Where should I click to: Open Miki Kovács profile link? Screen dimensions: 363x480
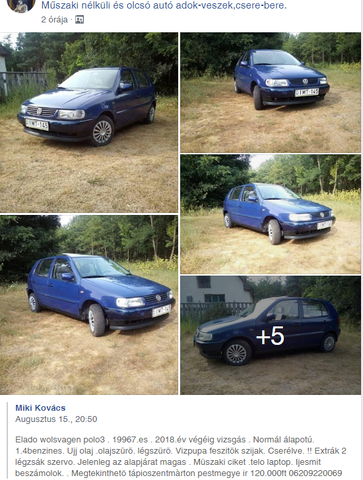point(40,408)
